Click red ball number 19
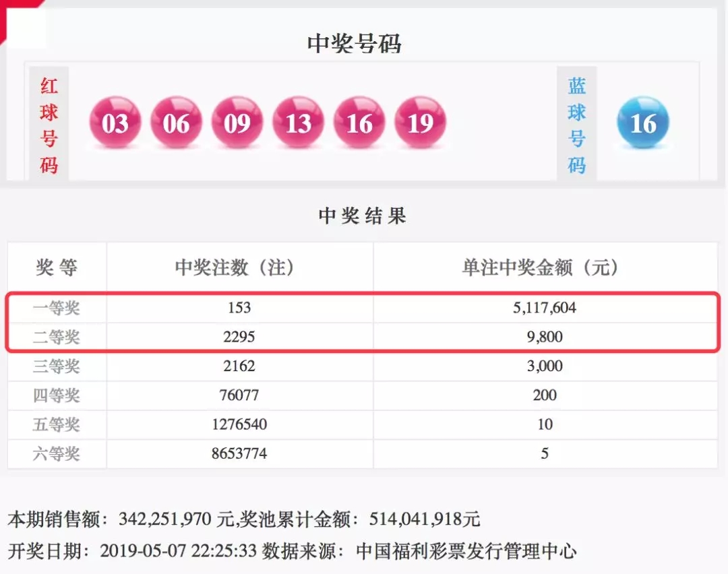This screenshot has width=728, height=574. click(420, 123)
